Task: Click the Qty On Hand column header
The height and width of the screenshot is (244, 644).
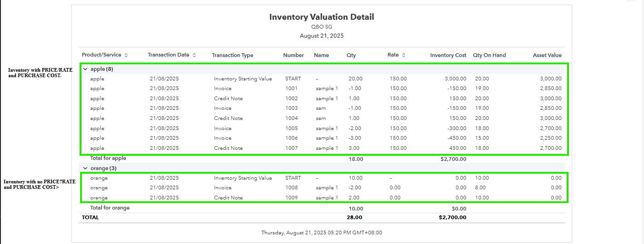Action: 489,55
